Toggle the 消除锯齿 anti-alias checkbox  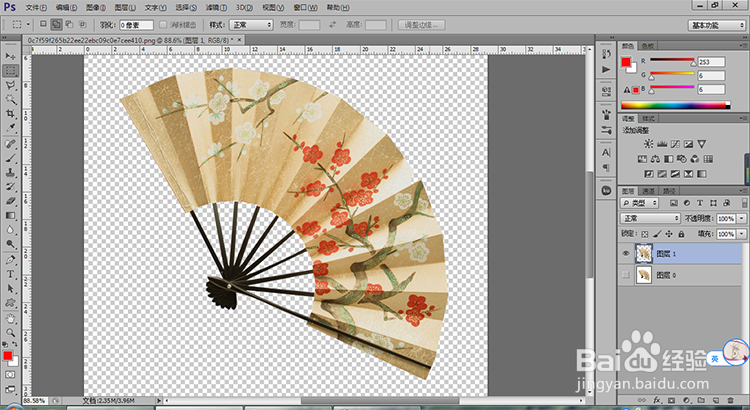point(163,25)
